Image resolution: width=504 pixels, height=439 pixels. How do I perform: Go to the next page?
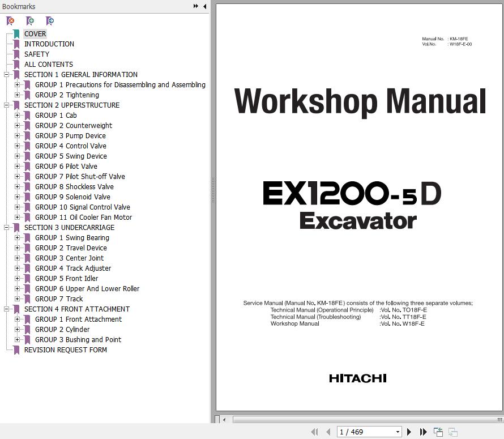tap(409, 432)
